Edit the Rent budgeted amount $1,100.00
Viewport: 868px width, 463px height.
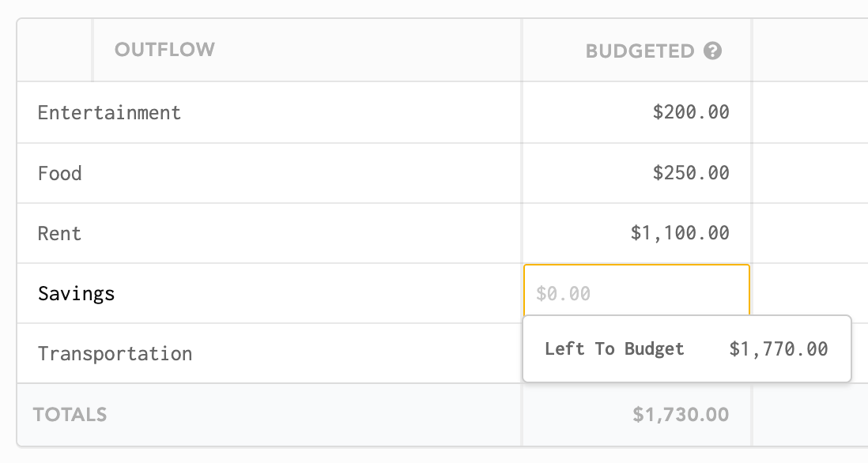[680, 233]
